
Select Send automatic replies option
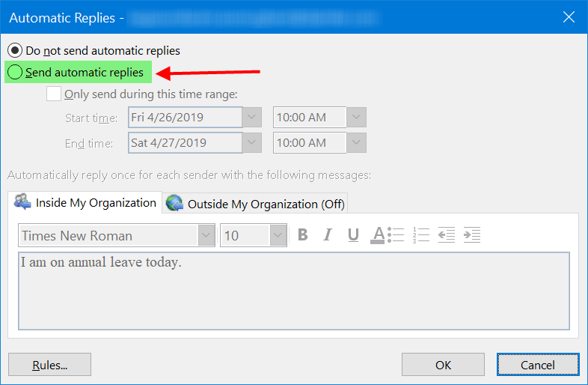click(x=15, y=73)
